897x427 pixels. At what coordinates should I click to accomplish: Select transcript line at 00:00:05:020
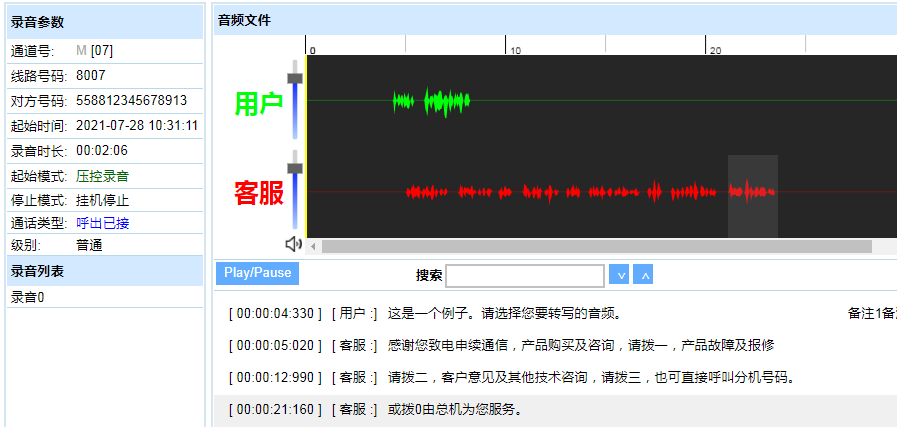[555, 346]
